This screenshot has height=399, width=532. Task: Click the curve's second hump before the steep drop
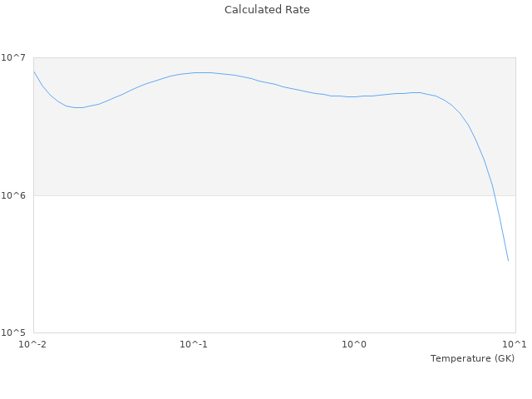(x=416, y=92)
